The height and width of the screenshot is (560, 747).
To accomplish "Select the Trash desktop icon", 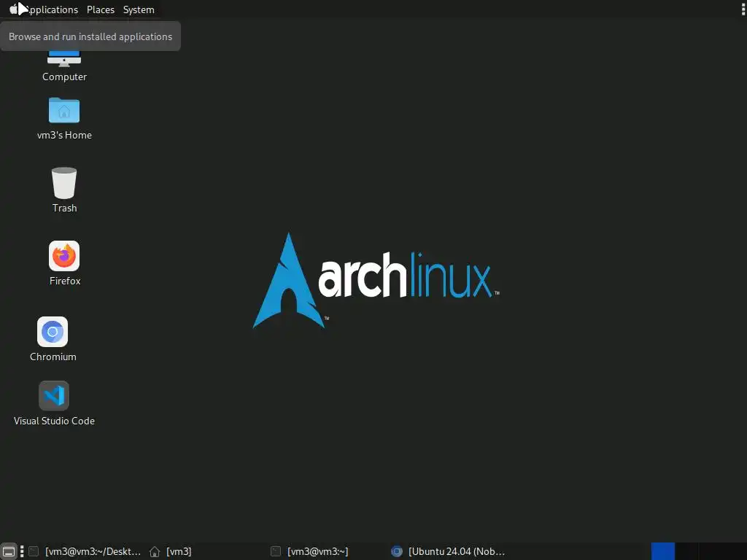I will click(x=64, y=183).
